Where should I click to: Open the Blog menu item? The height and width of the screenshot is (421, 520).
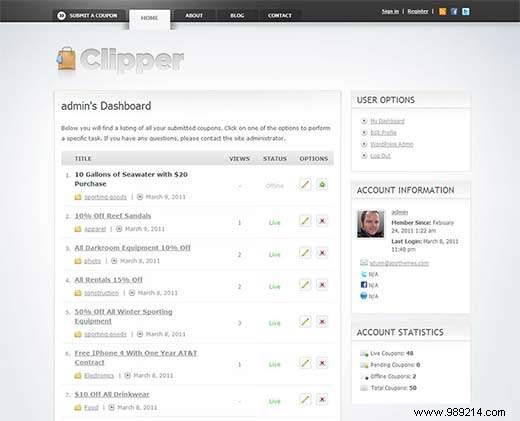237,16
